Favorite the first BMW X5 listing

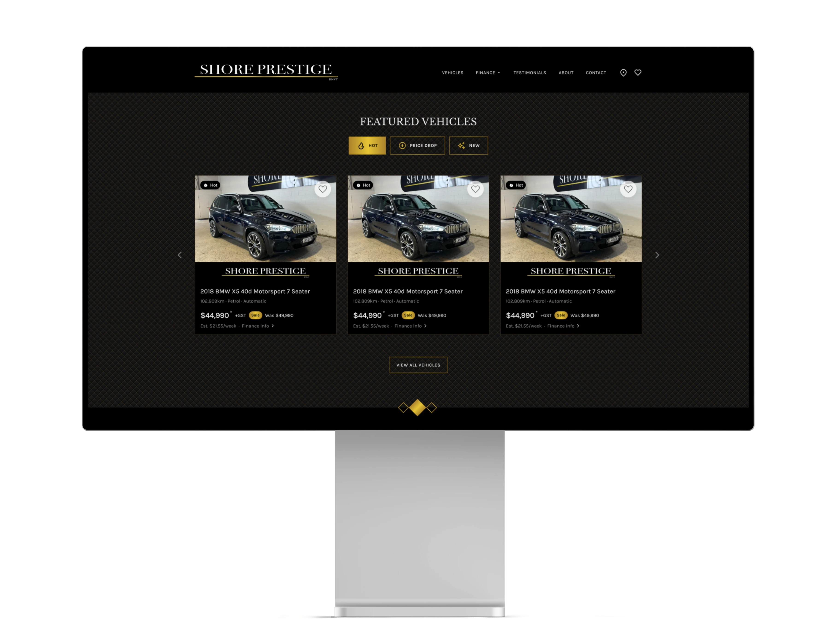pyautogui.click(x=323, y=189)
